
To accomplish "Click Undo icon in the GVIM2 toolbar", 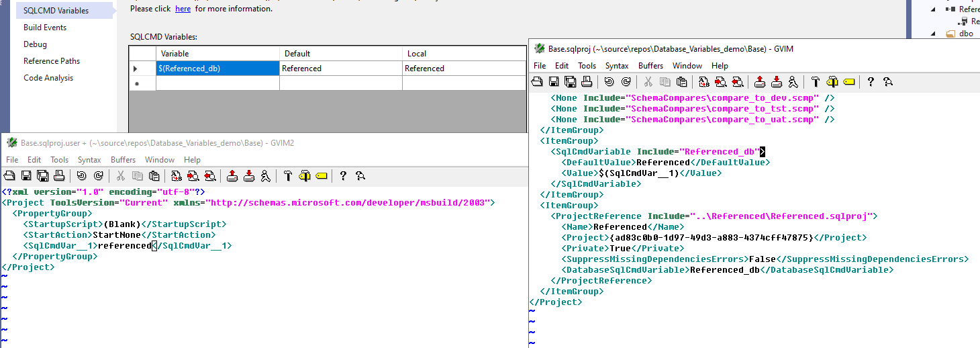I will click(82, 176).
